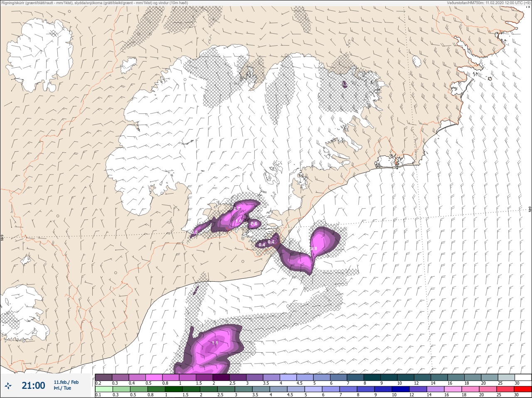
Task: Pick the dark plum first swatch of snow legend
Action: (103, 377)
